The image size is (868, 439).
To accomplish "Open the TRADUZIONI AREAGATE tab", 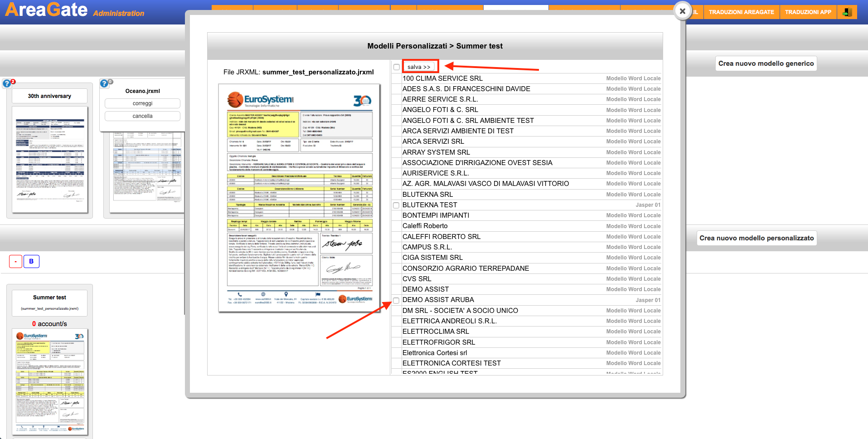I will 741,12.
